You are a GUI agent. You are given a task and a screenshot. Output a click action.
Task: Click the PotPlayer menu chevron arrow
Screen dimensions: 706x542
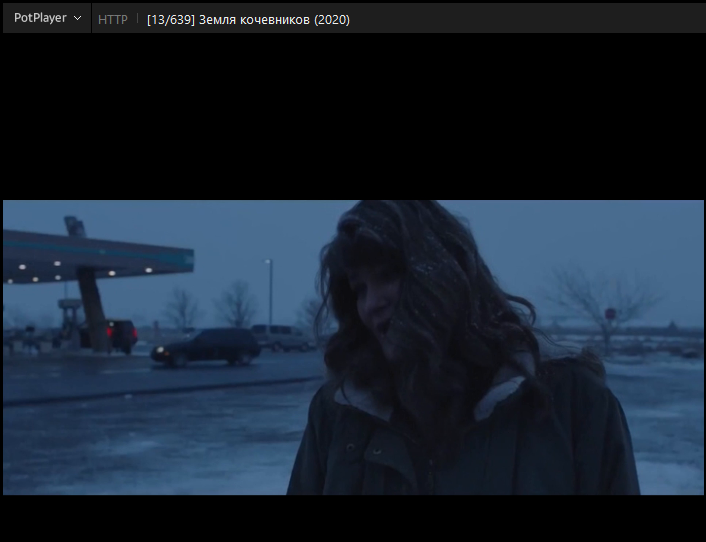coord(77,18)
